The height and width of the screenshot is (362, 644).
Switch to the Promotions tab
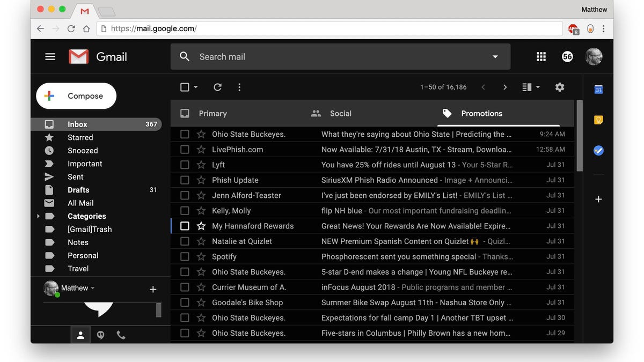(x=481, y=113)
